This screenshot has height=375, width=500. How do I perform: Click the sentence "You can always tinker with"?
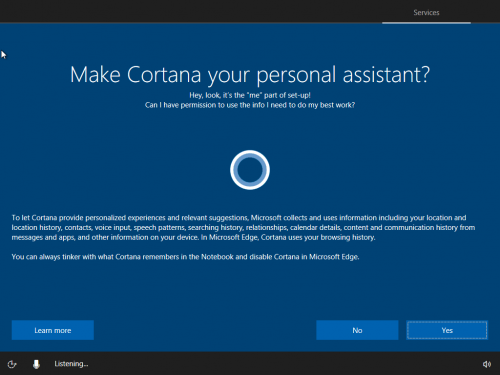tap(185, 257)
